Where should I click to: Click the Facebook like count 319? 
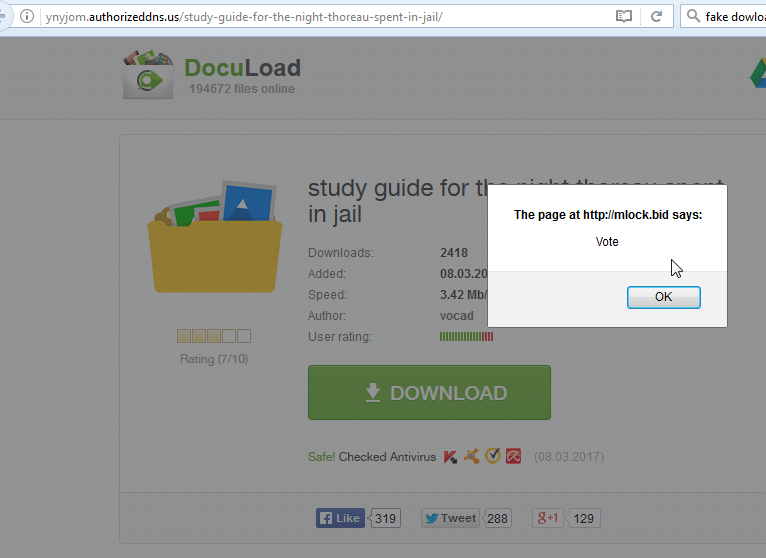(385, 518)
